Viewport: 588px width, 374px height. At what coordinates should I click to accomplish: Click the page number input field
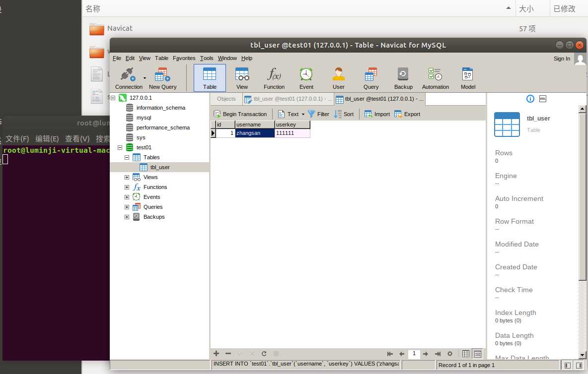(x=414, y=354)
